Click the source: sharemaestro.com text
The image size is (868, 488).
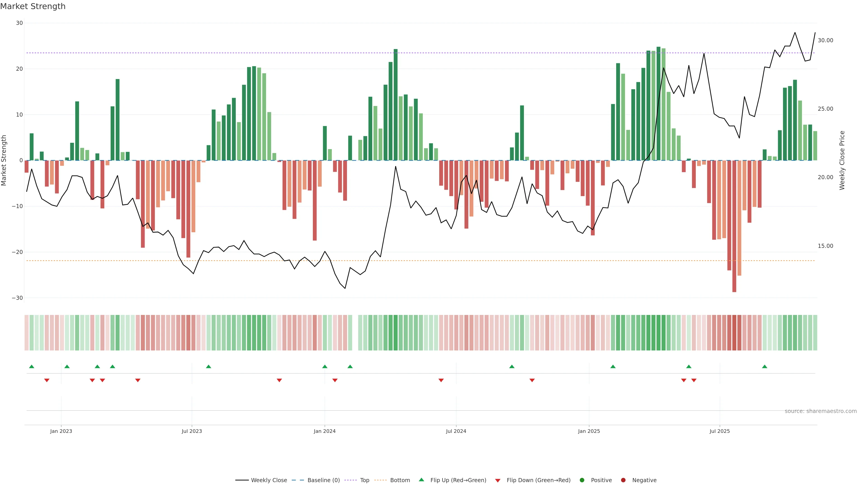coord(821,411)
